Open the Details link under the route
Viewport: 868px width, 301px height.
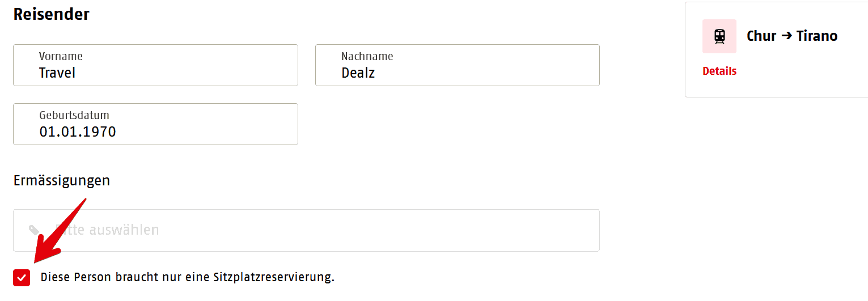(x=719, y=71)
